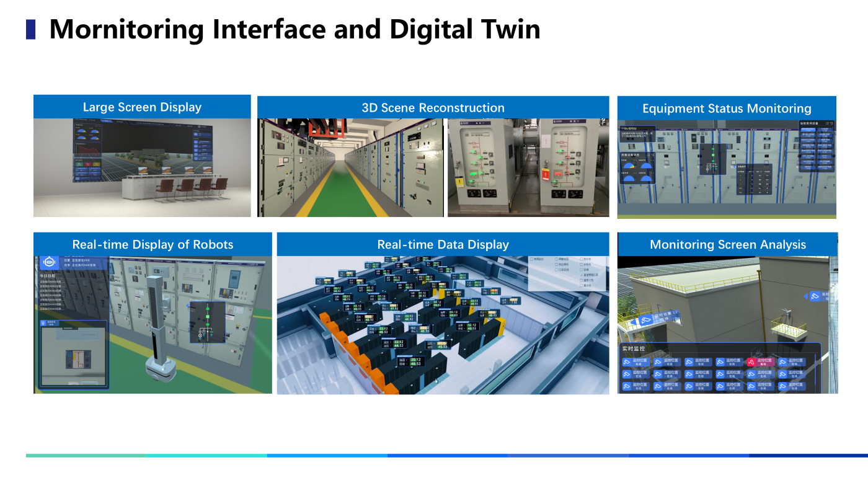Enable the top-left checkbox in filter panel
The image size is (868, 488).
point(533,259)
